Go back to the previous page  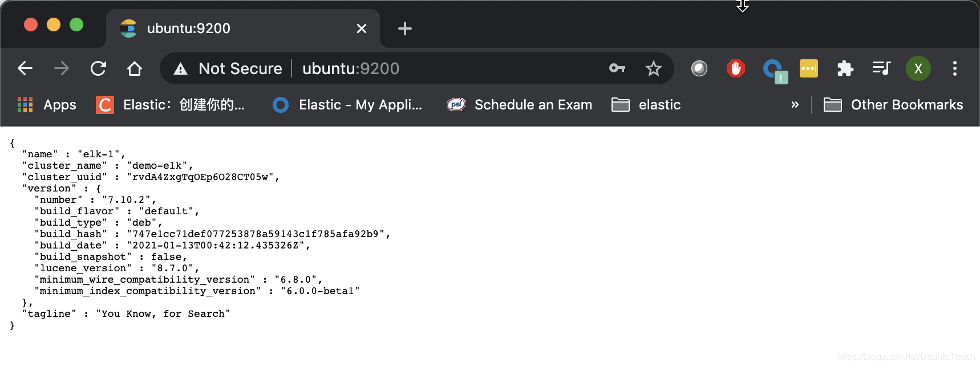click(x=25, y=68)
